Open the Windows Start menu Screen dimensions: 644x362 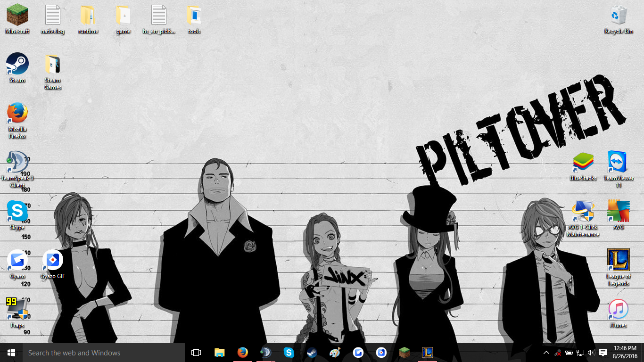11,353
